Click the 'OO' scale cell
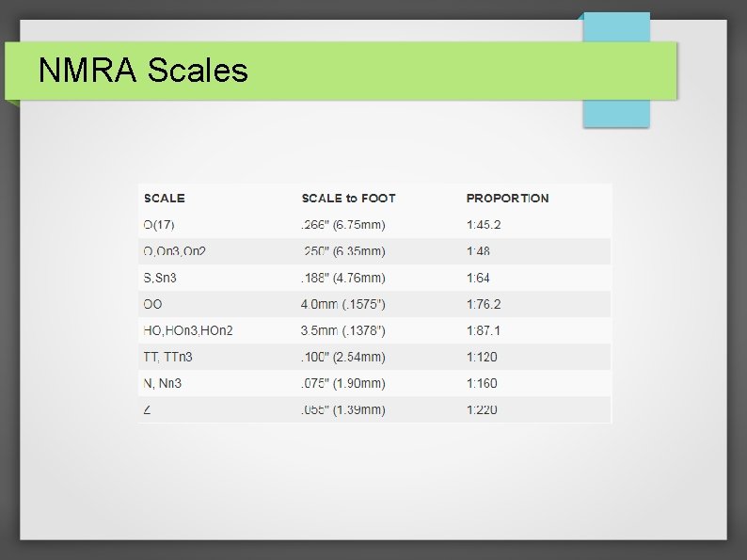The width and height of the screenshot is (747, 560). click(153, 304)
